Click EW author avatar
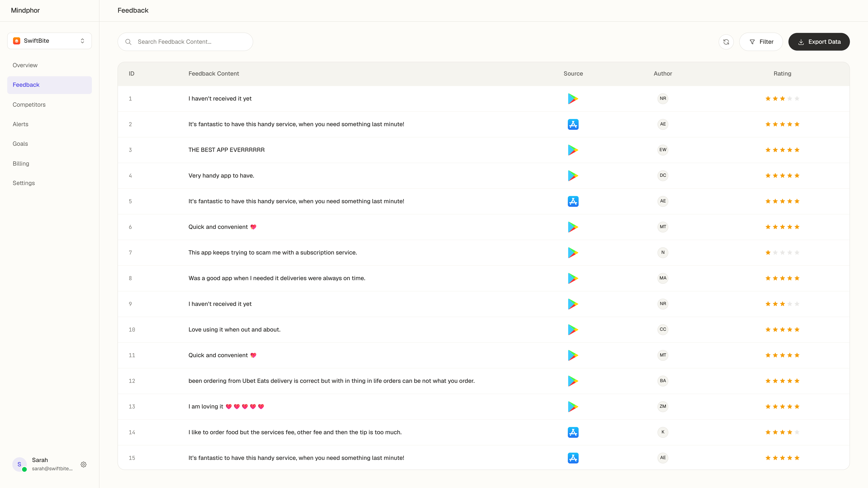 point(663,150)
